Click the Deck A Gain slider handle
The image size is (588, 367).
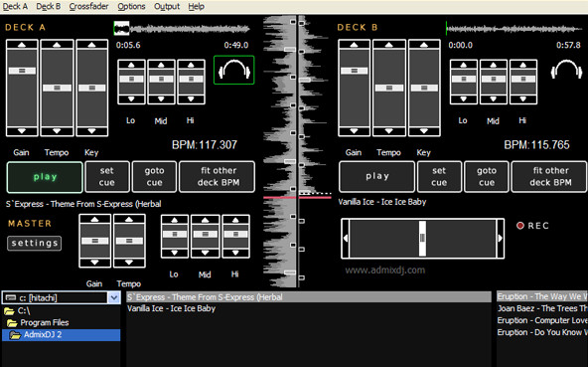point(22,71)
